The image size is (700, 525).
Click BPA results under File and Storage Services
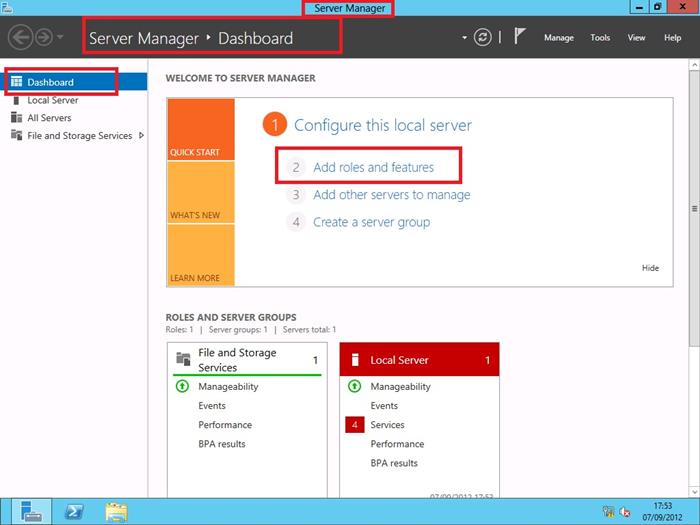[x=221, y=444]
